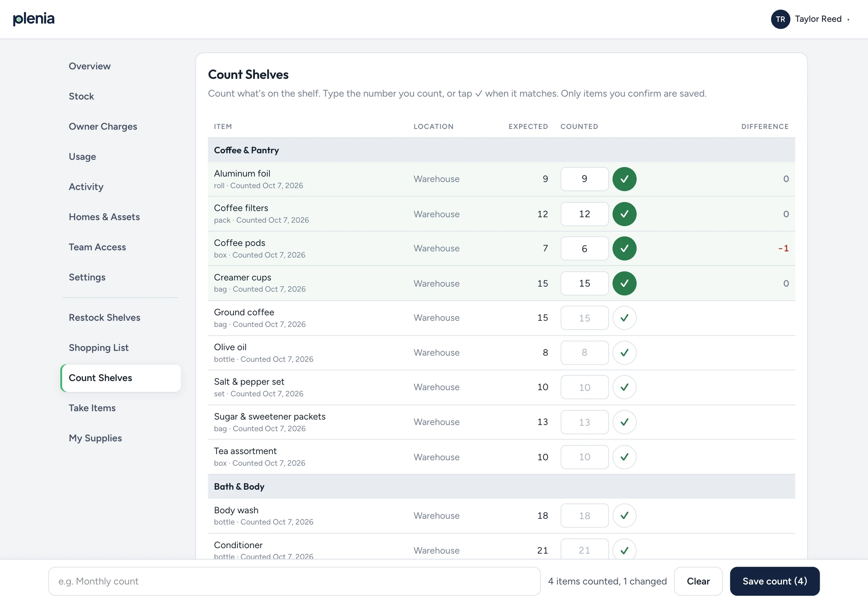Open Owner Charges in the sidebar
This screenshot has height=603, width=868.
coord(103,126)
